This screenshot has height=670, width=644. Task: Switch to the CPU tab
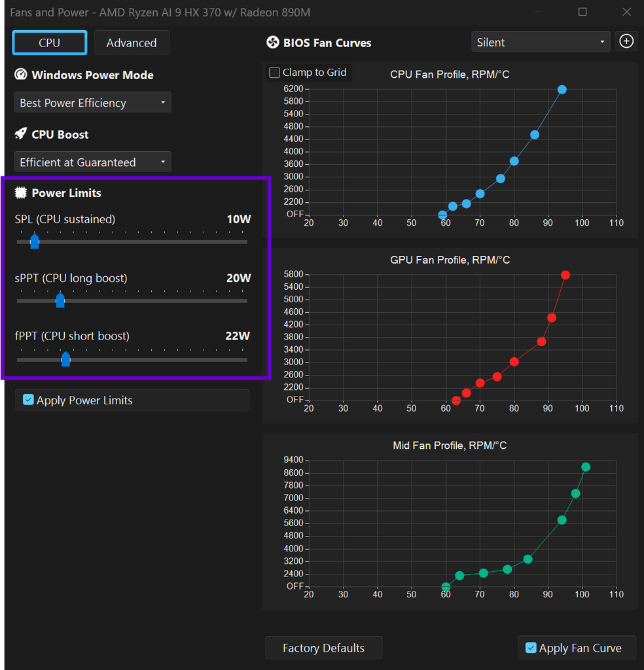tap(50, 43)
